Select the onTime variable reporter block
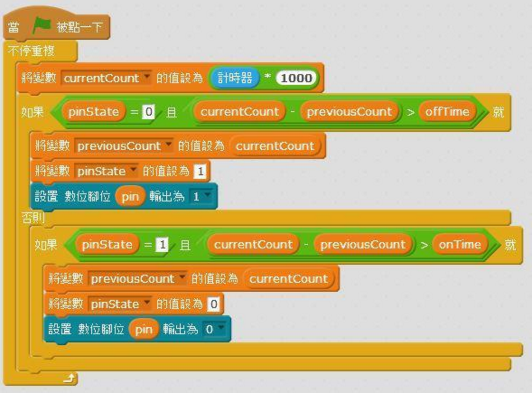This screenshot has height=393, width=532. (x=460, y=244)
